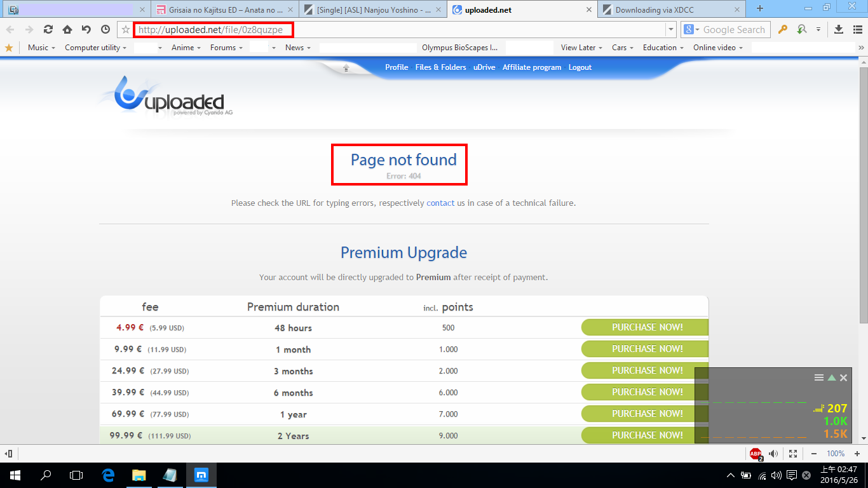
Task: Expand the View Later bookmarks folder
Action: click(582, 48)
